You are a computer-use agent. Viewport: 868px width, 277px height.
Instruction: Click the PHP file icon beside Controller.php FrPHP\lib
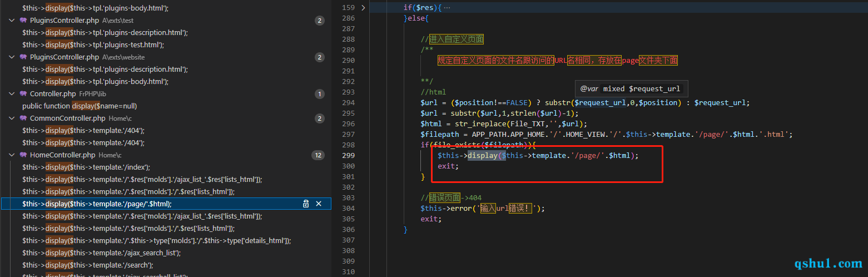coord(23,94)
